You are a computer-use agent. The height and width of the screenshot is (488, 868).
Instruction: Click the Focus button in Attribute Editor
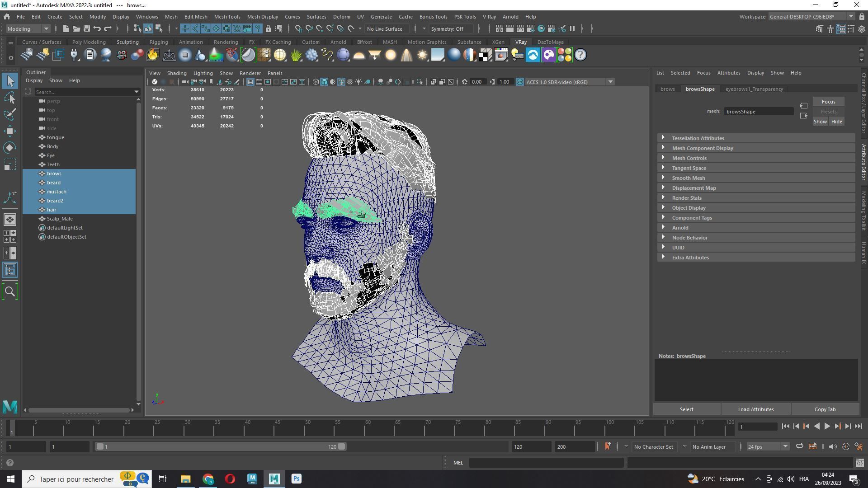coord(828,102)
